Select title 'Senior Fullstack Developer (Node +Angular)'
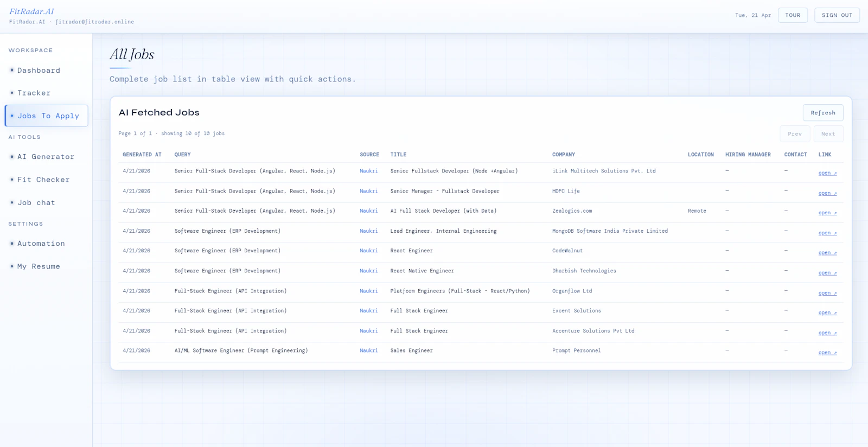This screenshot has height=447, width=868. [x=454, y=171]
